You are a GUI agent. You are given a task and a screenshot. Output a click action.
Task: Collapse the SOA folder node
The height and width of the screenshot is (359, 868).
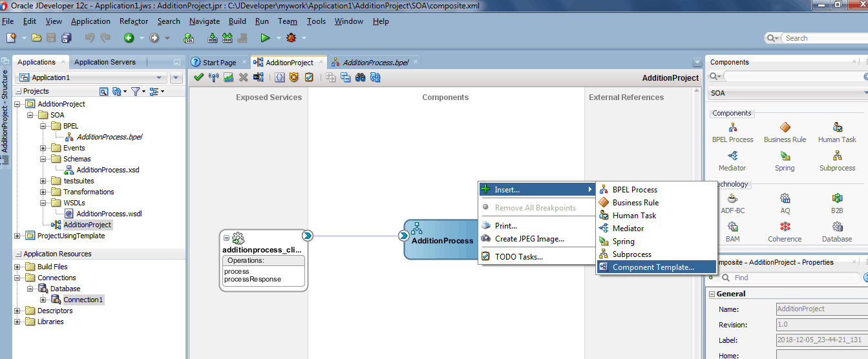pyautogui.click(x=30, y=115)
